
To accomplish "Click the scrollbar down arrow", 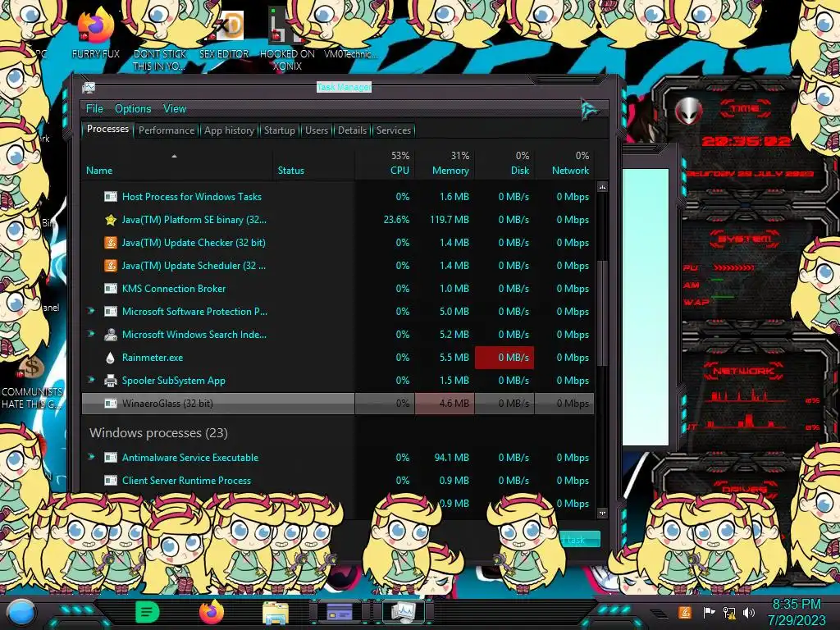I will pyautogui.click(x=602, y=514).
